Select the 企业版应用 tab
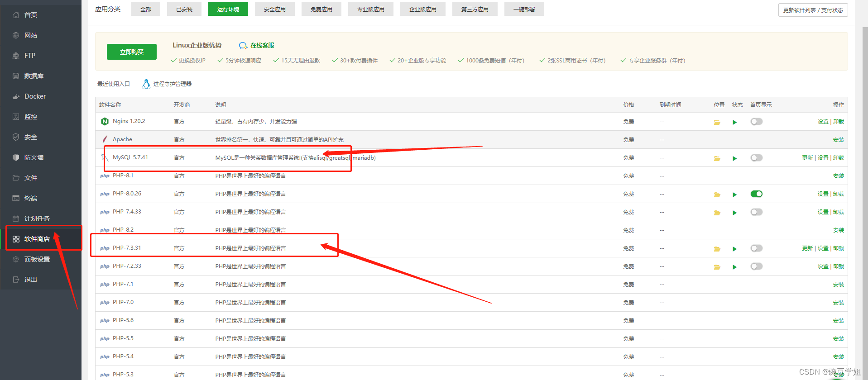The image size is (868, 380). [423, 9]
